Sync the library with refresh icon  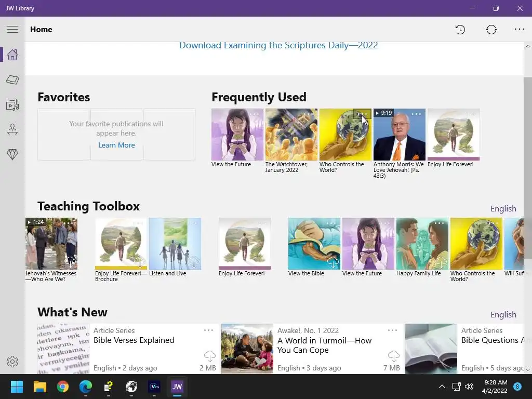(491, 30)
